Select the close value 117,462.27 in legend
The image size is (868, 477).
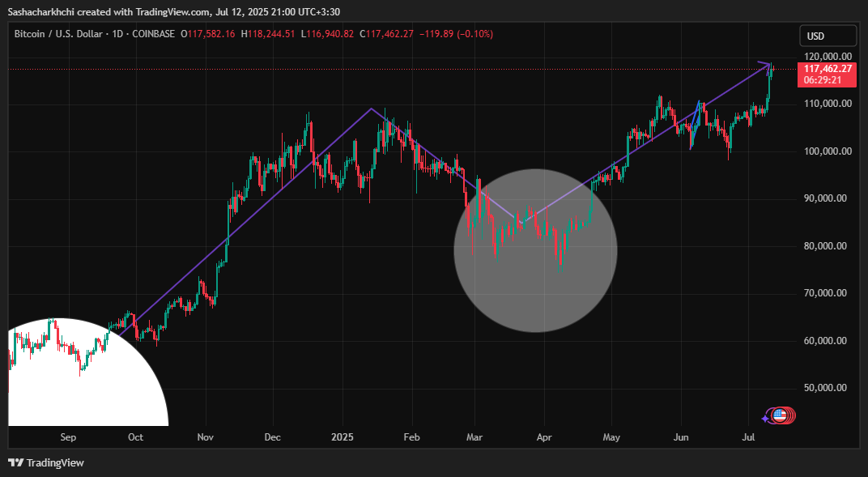pyautogui.click(x=389, y=34)
